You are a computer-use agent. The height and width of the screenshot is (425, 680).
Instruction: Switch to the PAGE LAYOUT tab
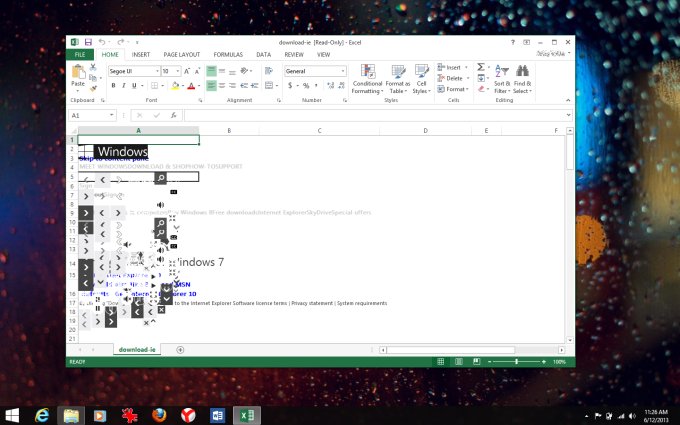[182, 55]
